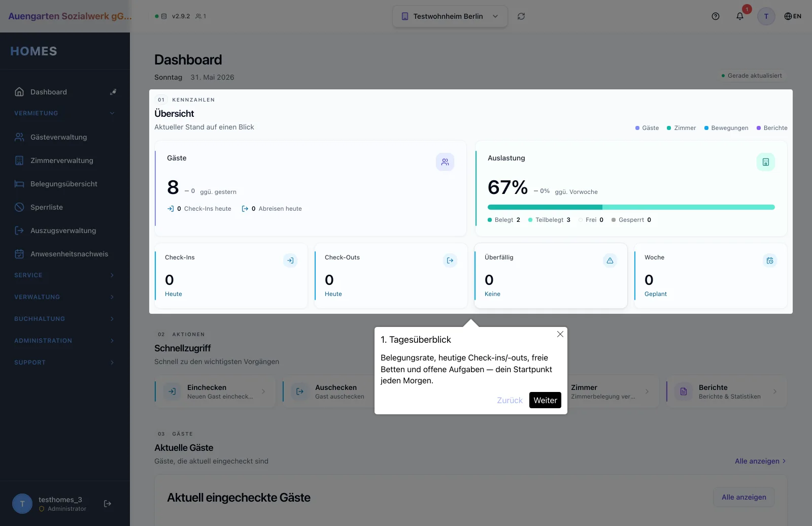Expand the SERVICE section
This screenshot has height=526, width=812.
pos(65,275)
